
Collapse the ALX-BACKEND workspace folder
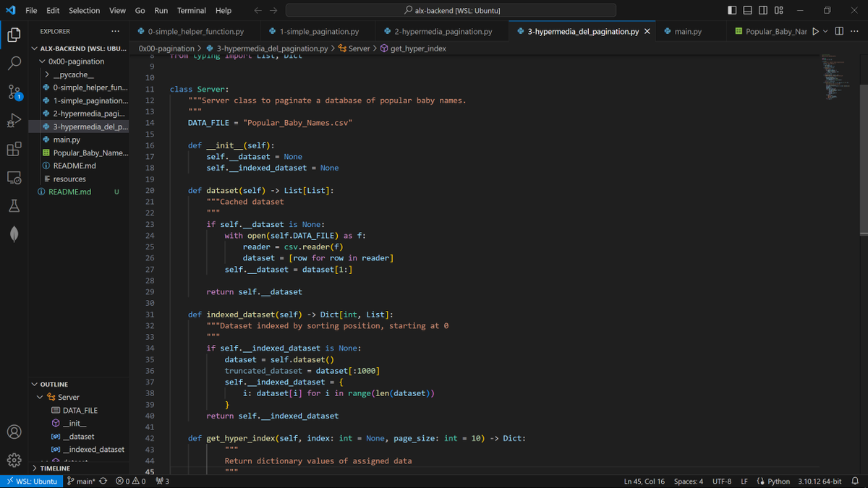point(79,48)
